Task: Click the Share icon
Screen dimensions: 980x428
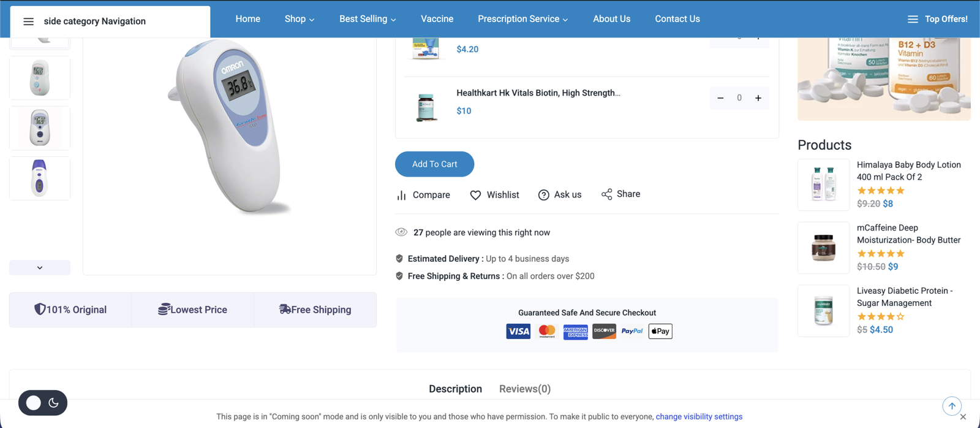Action: pyautogui.click(x=606, y=194)
